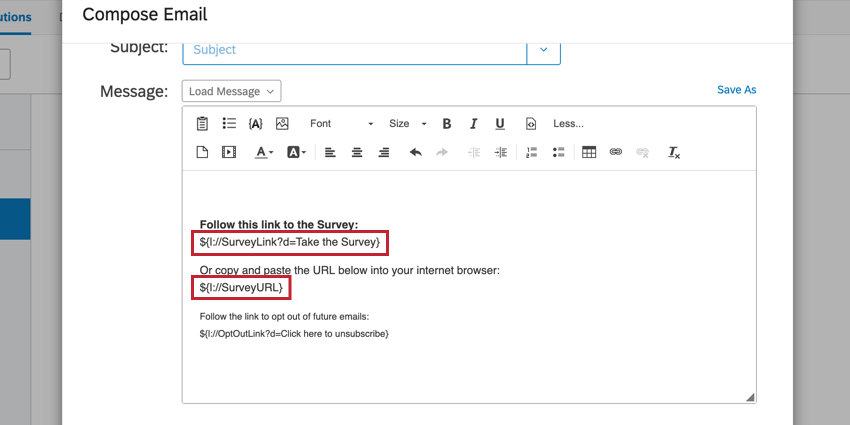This screenshot has height=425, width=850.
Task: Open the piped text {A} tool
Action: (x=255, y=124)
